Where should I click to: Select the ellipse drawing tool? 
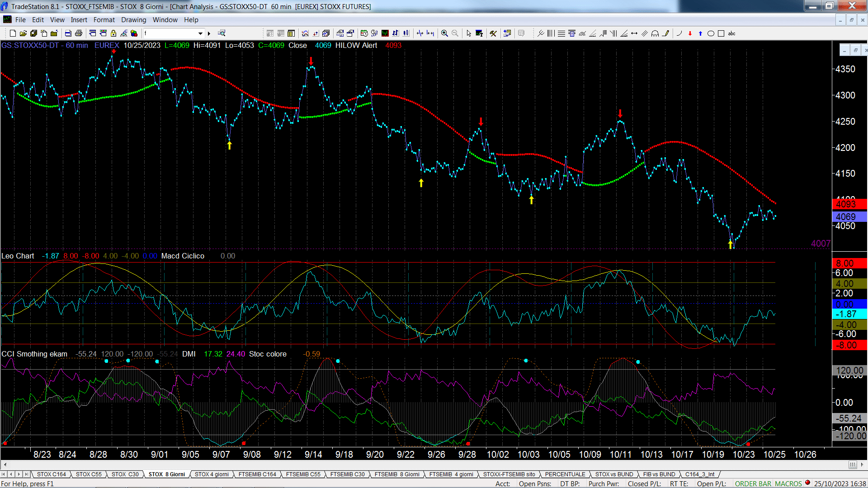pyautogui.click(x=711, y=33)
